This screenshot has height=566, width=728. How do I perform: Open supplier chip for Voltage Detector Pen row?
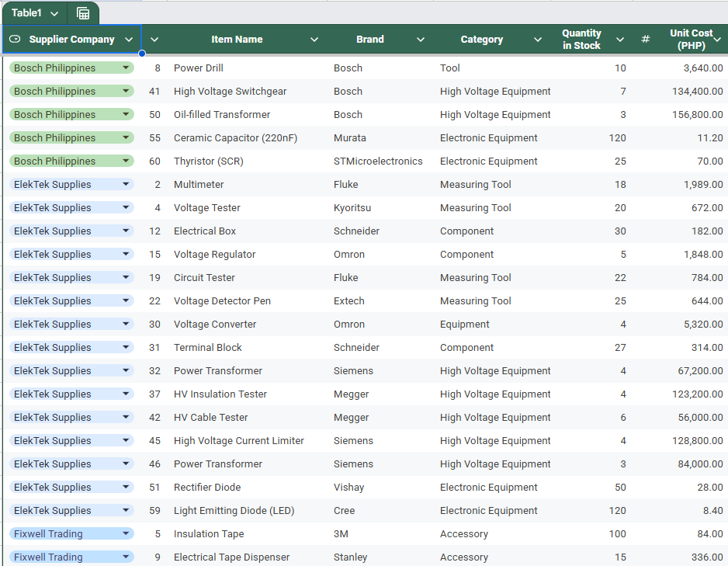pos(71,301)
